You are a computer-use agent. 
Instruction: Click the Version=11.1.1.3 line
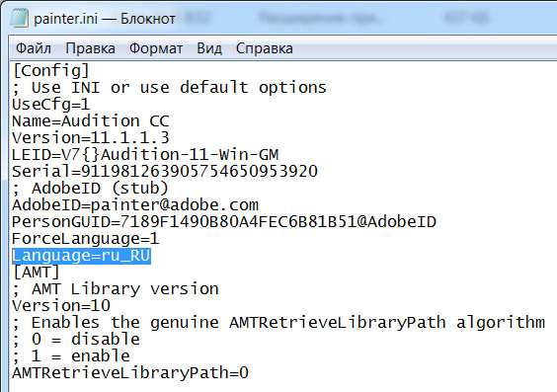(91, 138)
